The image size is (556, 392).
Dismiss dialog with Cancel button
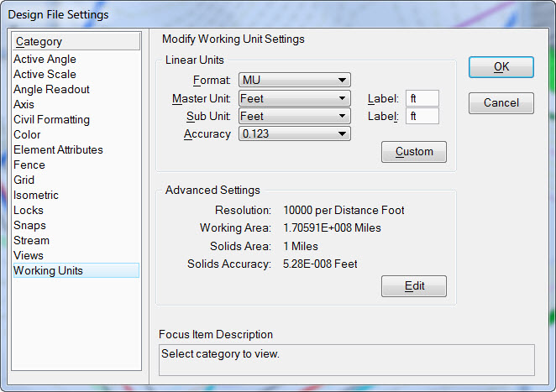501,103
